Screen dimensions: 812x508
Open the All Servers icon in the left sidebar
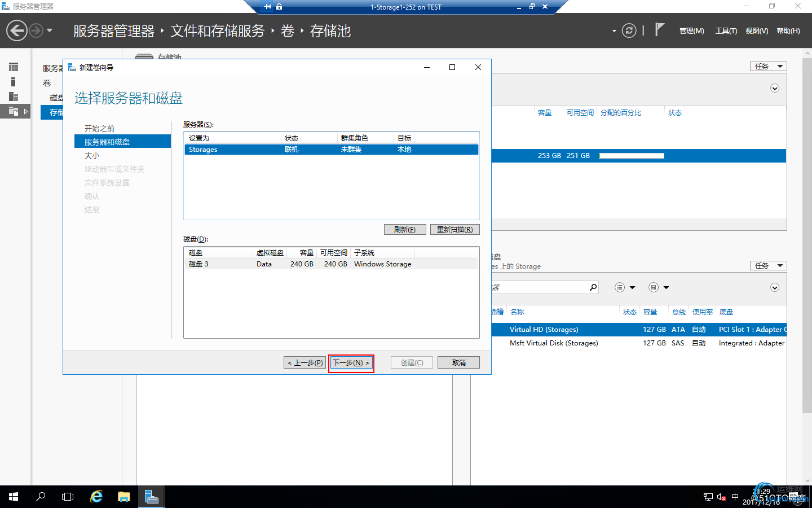coord(14,97)
